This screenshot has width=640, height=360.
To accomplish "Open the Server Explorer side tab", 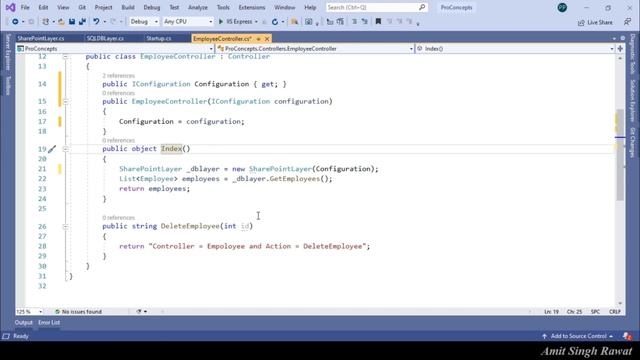I will point(7,52).
